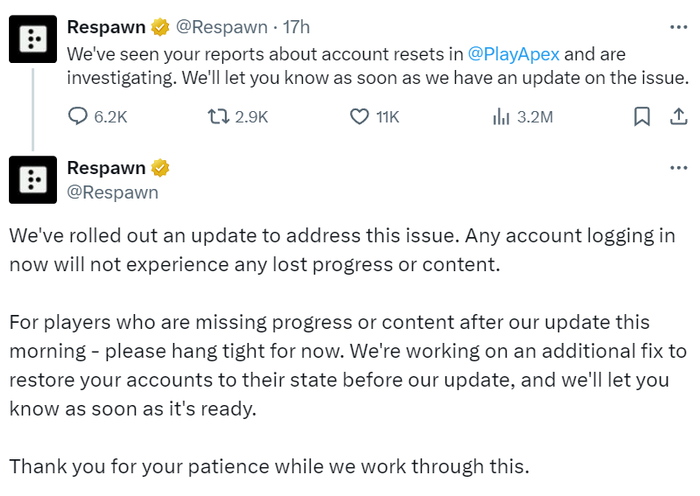
Task: Click verified badge on the top tweet
Action: 159,27
